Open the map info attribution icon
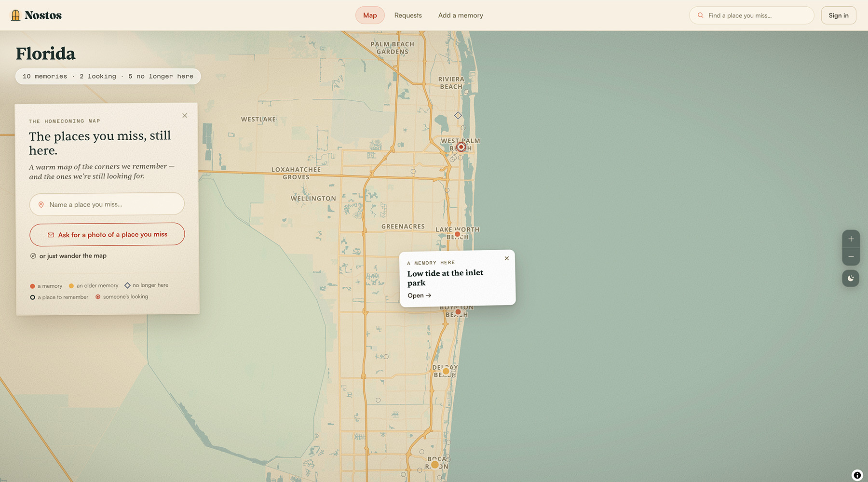 [857, 475]
